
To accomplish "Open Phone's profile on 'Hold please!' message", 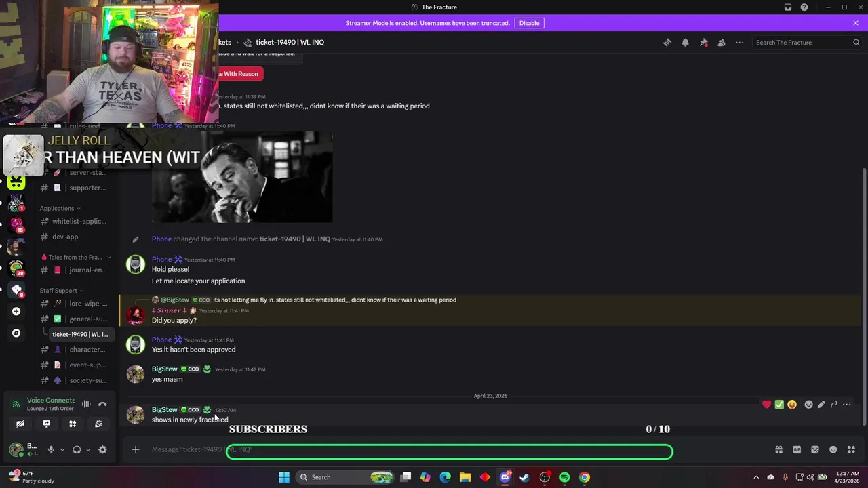I will pyautogui.click(x=161, y=260).
